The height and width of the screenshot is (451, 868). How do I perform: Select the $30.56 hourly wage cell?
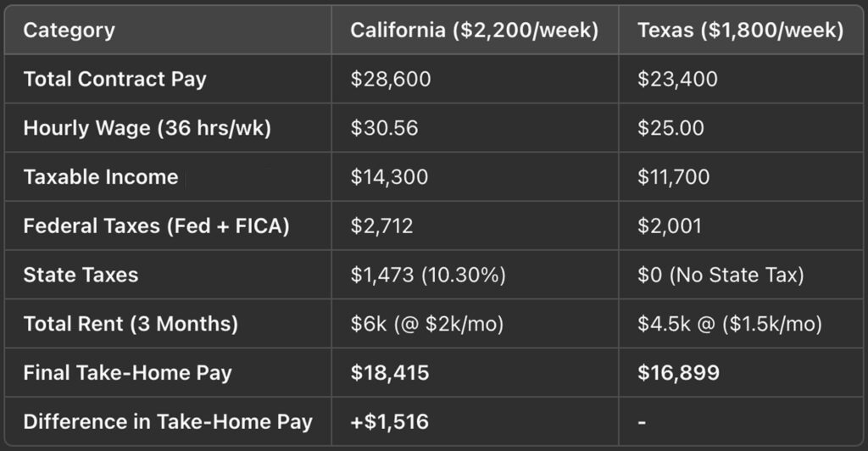pyautogui.click(x=385, y=129)
